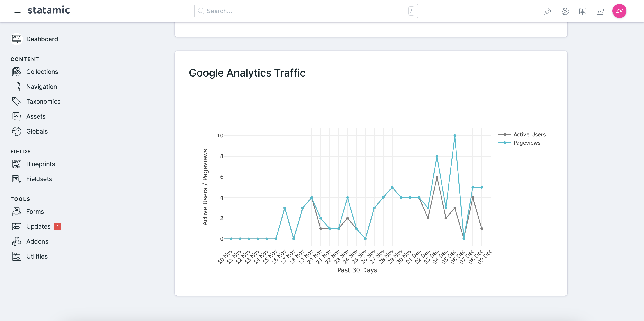644x321 pixels.
Task: Click the CONTENT section heading
Action: pyautogui.click(x=25, y=59)
